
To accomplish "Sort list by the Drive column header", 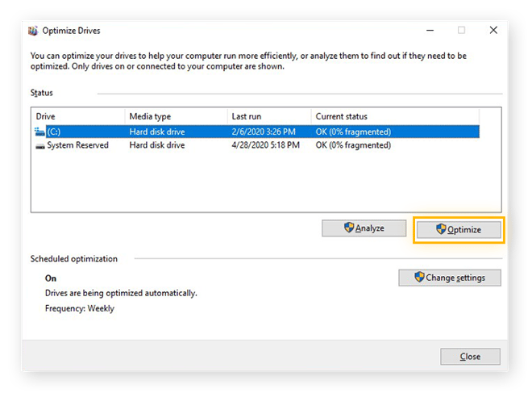I will [x=78, y=116].
